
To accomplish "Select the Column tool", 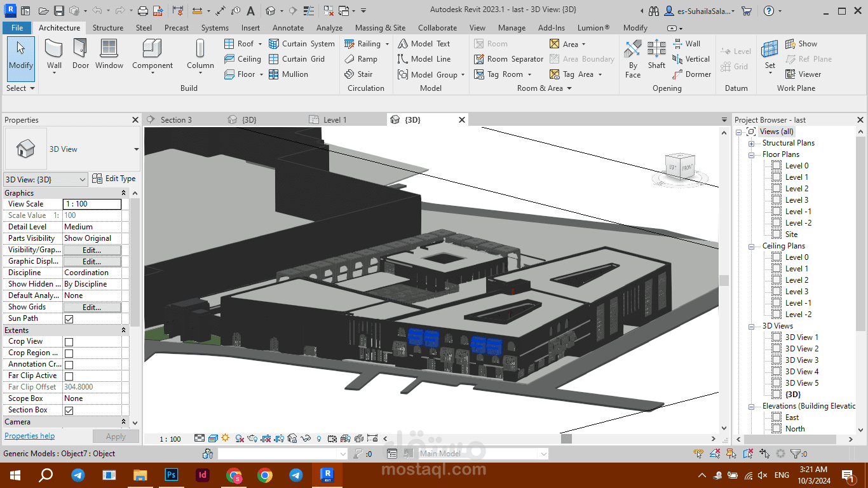I will coord(200,50).
